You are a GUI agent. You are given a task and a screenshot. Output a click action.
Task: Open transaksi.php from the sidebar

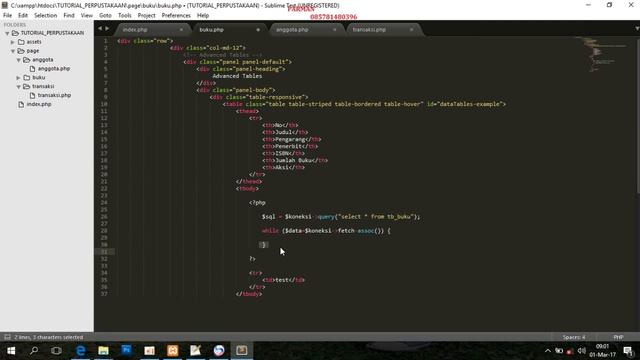tap(54, 95)
